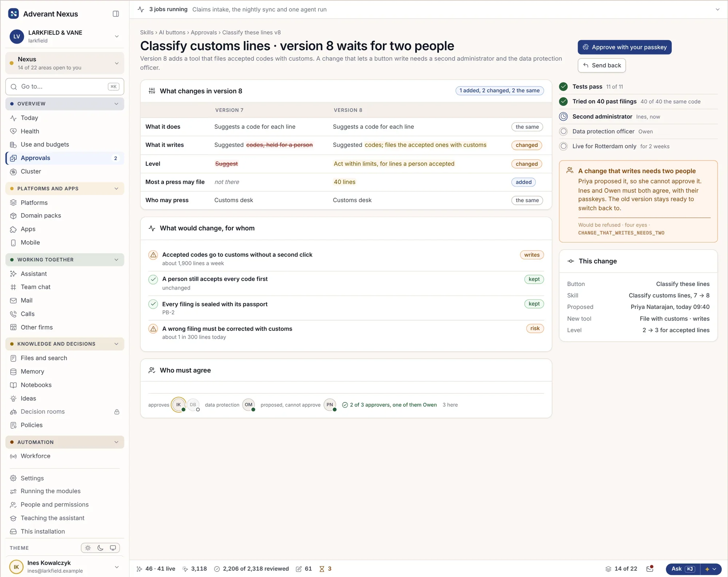Expand the jobs running banner chevron
This screenshot has height=577, width=728.
[717, 9]
